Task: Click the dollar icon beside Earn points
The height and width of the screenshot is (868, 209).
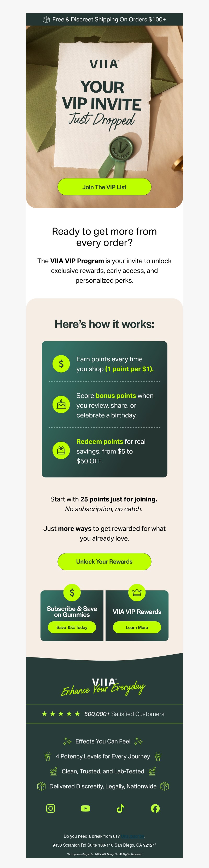Action: pyautogui.click(x=61, y=364)
